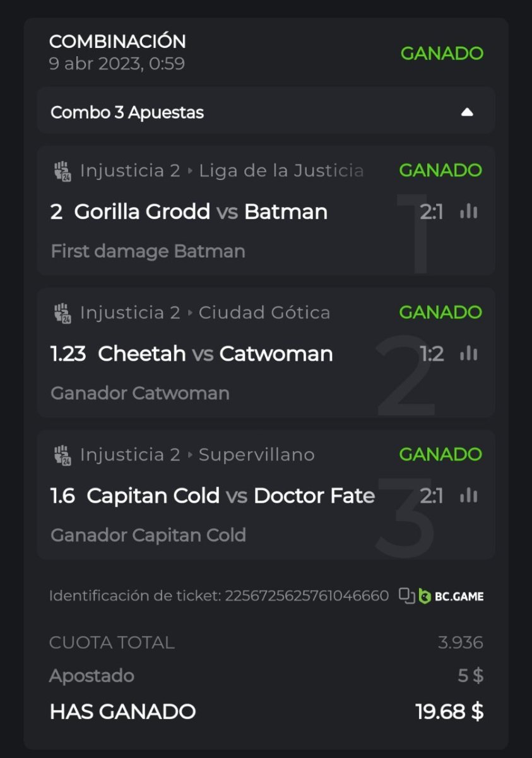Copy the ticket identification number
532x758 pixels.
pyautogui.click(x=406, y=595)
